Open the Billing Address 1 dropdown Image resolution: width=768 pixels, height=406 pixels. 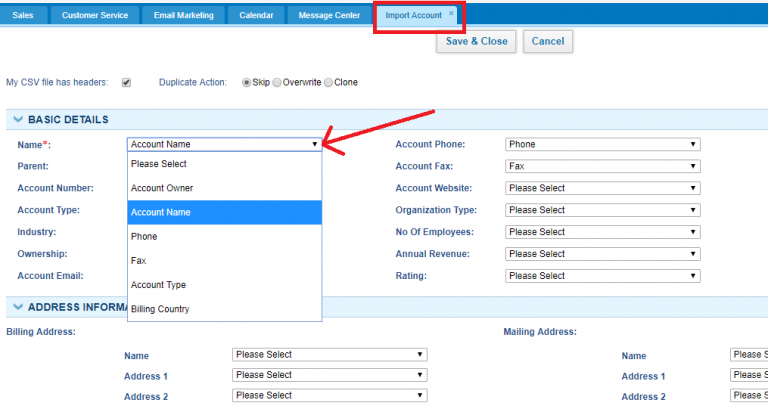point(330,375)
